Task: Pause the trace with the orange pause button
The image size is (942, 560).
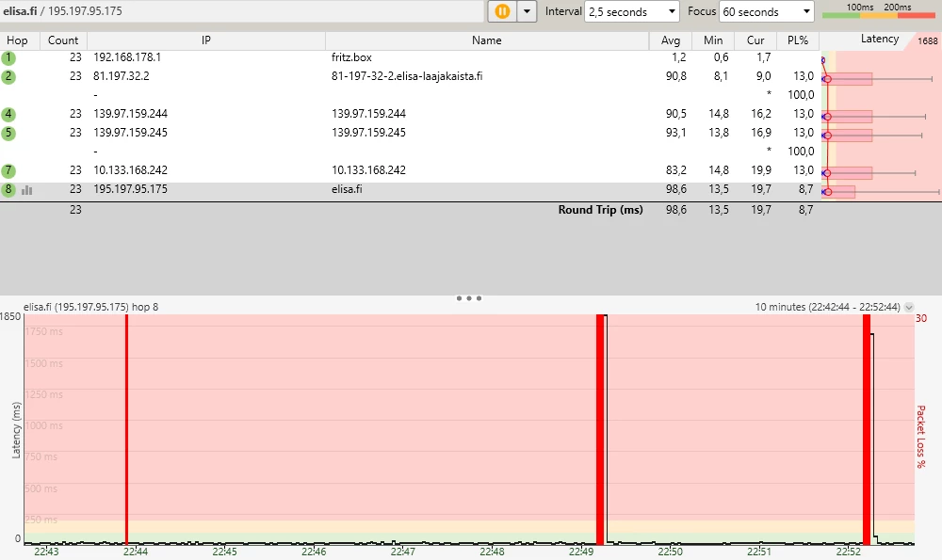Action: coord(502,11)
